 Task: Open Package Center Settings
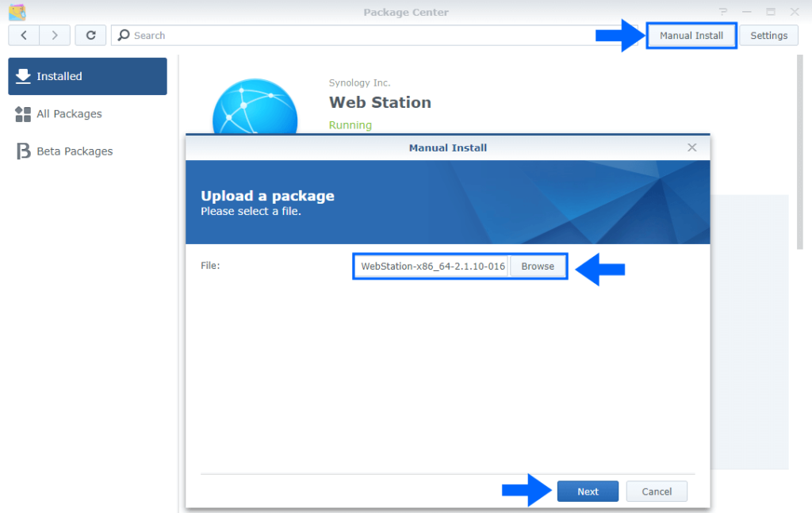(768, 35)
